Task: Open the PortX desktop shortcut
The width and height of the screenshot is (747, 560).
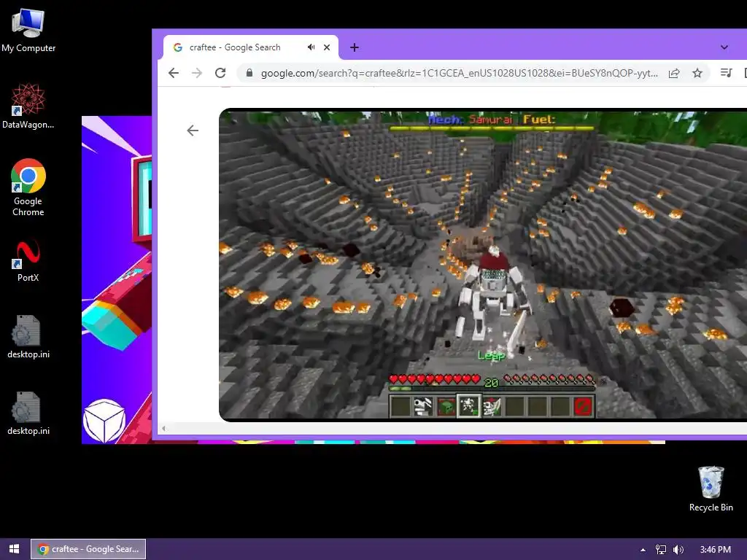Action: 28,261
